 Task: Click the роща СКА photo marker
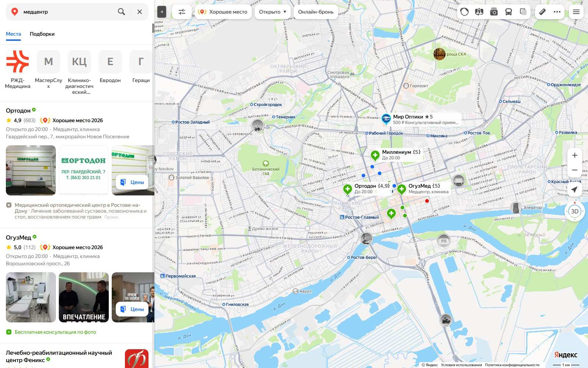click(x=440, y=54)
